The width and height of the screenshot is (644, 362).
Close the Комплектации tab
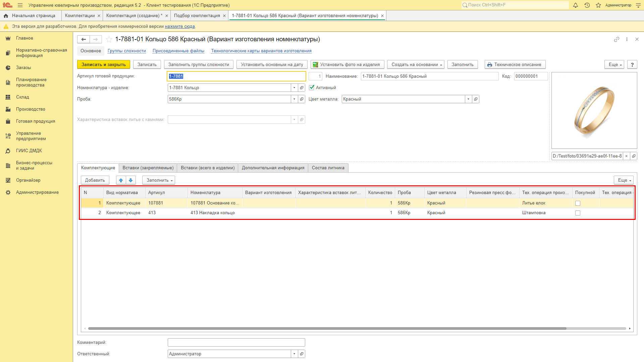[99, 16]
